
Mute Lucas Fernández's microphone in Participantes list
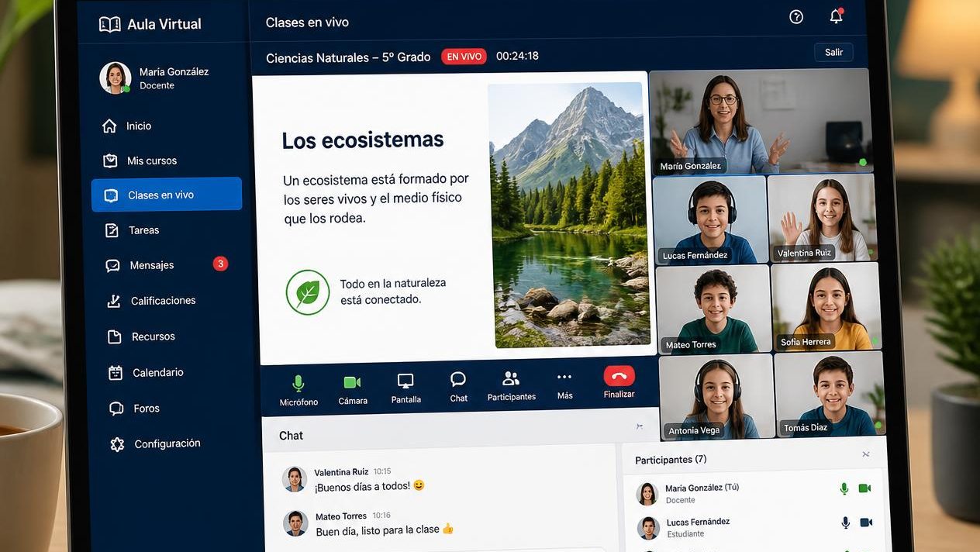coord(846,523)
